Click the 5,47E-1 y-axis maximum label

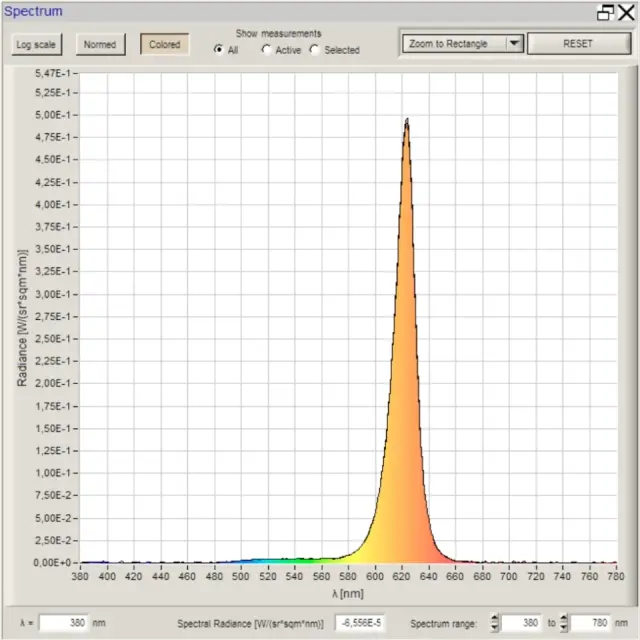[x=53, y=73]
